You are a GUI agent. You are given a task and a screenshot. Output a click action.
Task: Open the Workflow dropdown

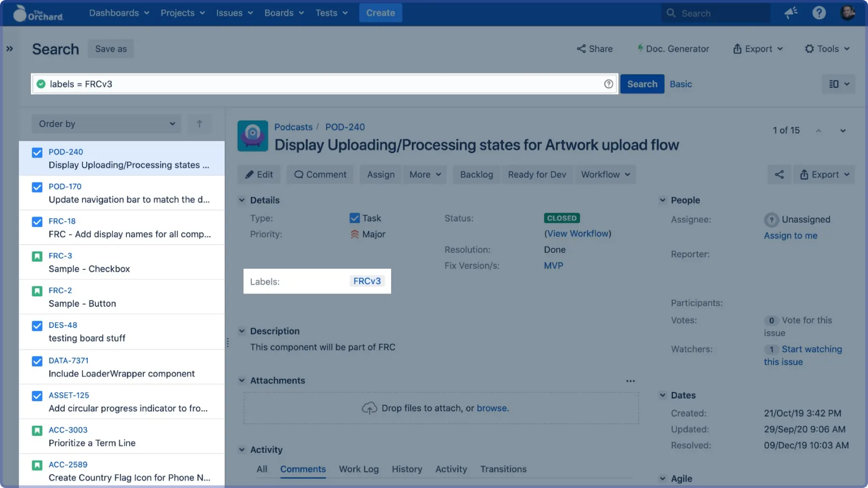[605, 175]
